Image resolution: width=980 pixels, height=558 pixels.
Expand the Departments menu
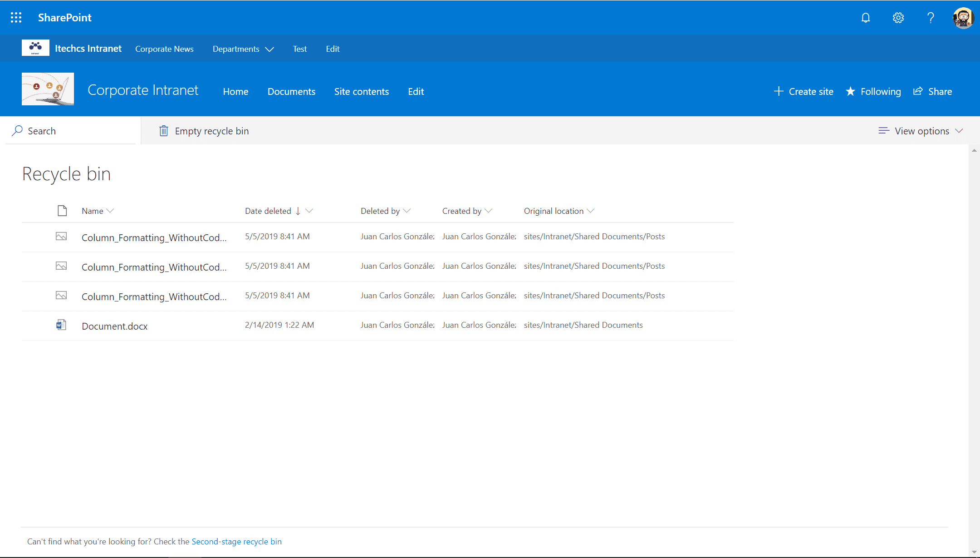pos(243,49)
